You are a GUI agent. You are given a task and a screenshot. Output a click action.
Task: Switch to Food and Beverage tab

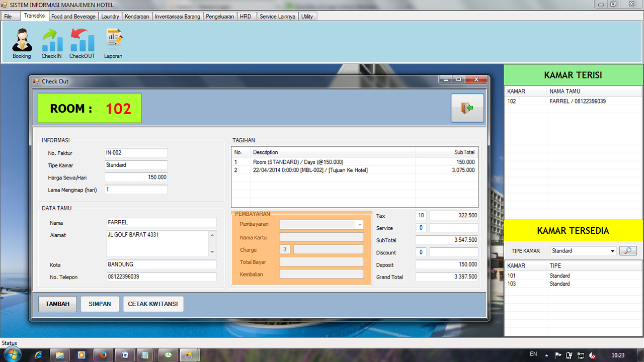pyautogui.click(x=73, y=17)
